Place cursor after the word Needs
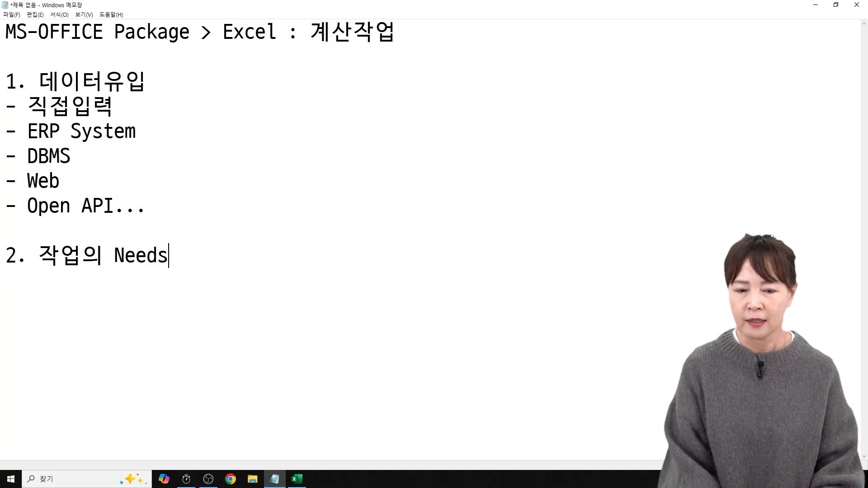The image size is (868, 488). click(x=168, y=255)
